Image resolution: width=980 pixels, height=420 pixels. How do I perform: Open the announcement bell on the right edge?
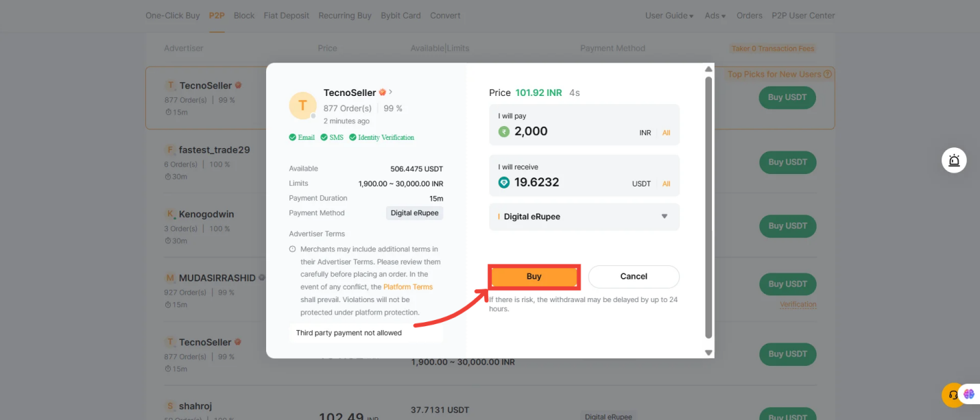point(954,160)
